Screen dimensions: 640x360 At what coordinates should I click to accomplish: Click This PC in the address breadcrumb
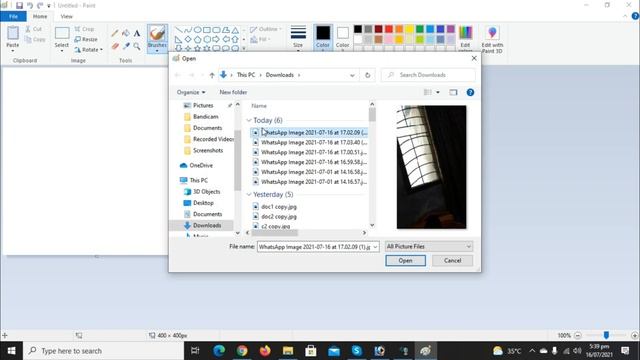pos(246,75)
